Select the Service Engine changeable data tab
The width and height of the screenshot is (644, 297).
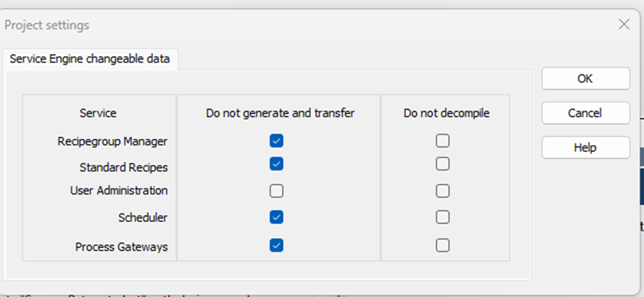[90, 59]
